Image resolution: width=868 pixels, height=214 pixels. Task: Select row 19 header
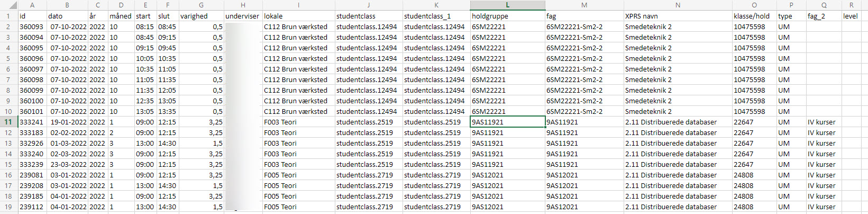point(8,207)
